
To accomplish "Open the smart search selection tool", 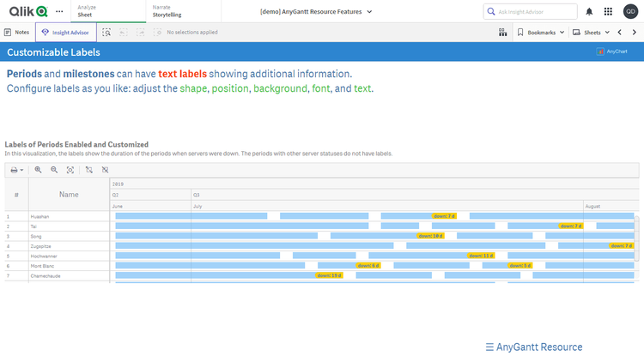I will tap(106, 32).
